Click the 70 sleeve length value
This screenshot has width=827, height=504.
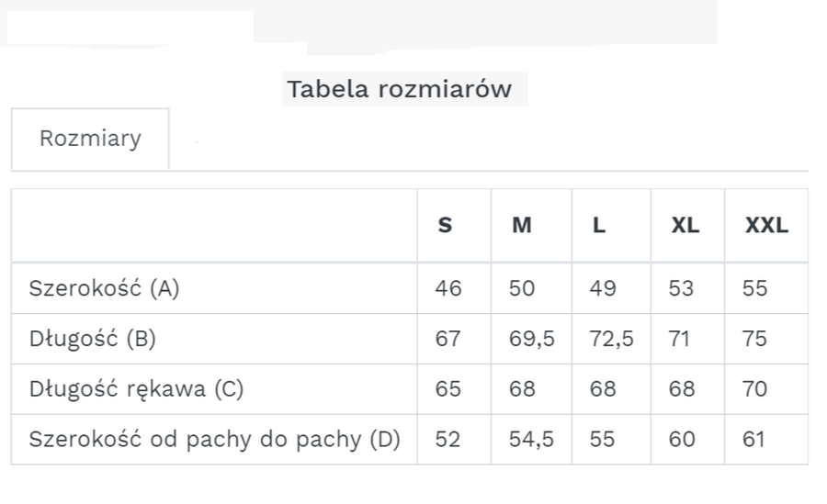click(753, 389)
